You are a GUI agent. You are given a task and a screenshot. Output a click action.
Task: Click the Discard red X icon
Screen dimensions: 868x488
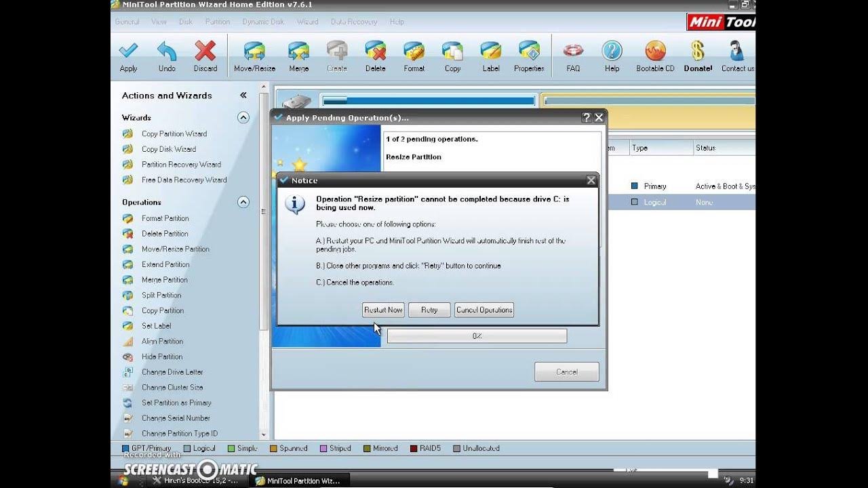205,52
